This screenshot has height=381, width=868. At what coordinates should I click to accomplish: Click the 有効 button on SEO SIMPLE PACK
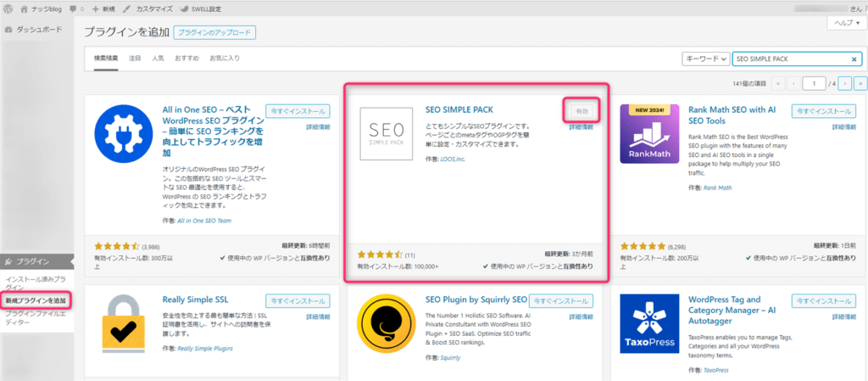[x=581, y=111]
